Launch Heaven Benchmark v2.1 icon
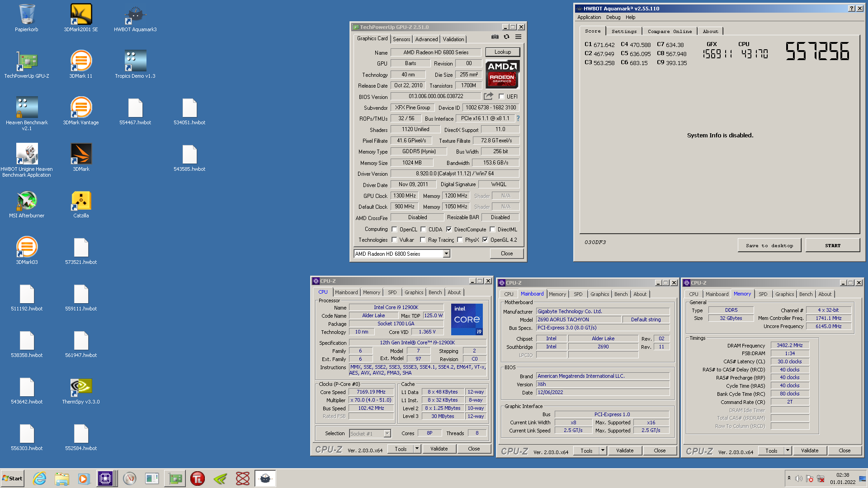Screen dimensions: 868x488 [x=27, y=114]
